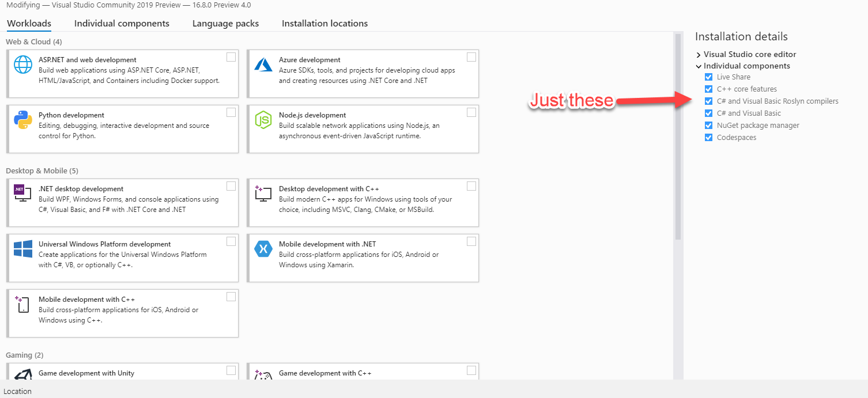Viewport: 868px width, 398px height.
Task: Click the Azure development logo icon
Action: [263, 65]
